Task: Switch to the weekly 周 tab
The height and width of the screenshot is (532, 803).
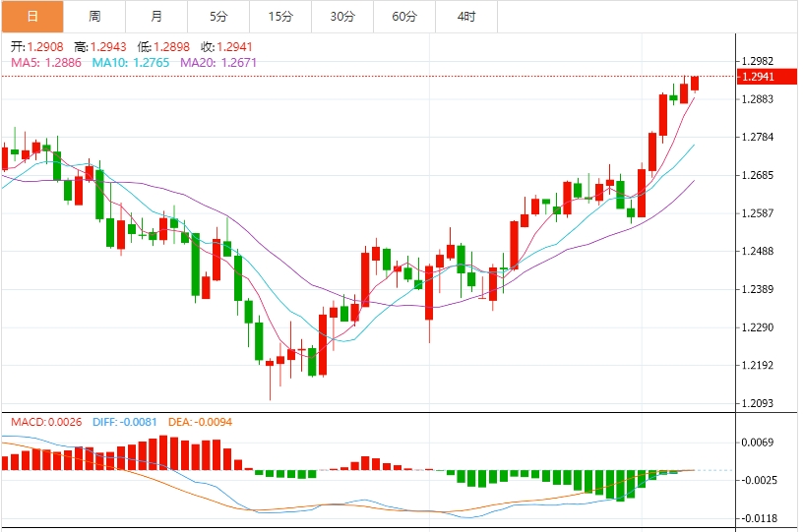Action: (94, 17)
